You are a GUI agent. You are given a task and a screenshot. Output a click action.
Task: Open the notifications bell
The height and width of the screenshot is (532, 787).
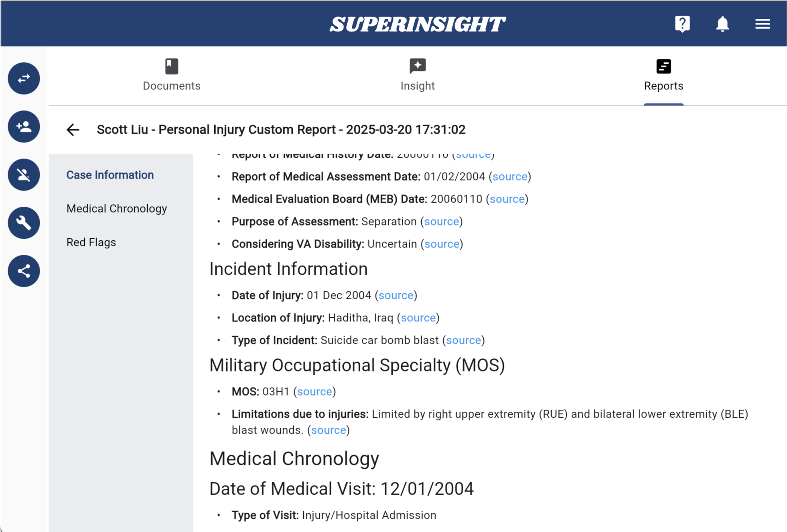tap(722, 24)
